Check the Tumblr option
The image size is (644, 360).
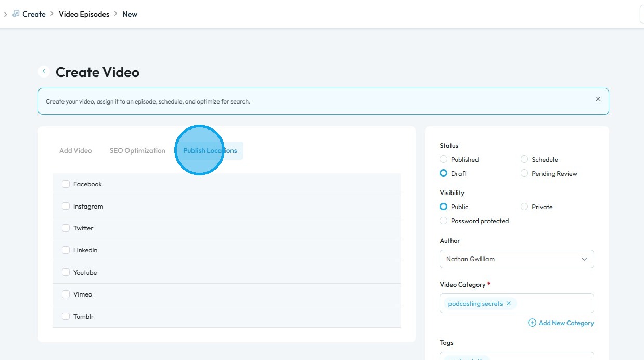[x=66, y=316]
